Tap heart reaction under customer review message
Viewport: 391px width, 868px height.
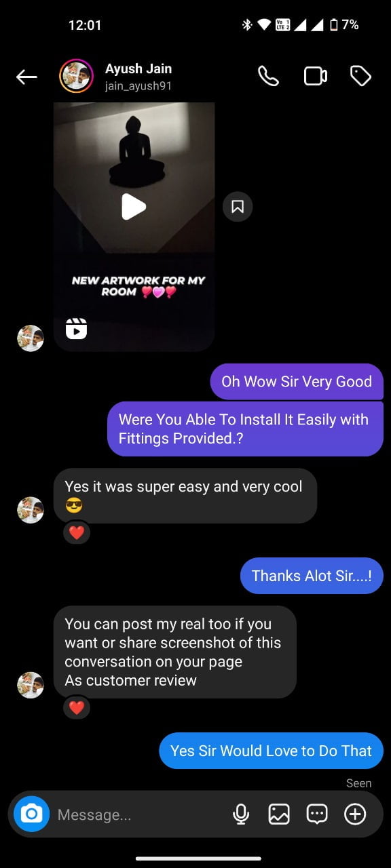[x=77, y=708]
